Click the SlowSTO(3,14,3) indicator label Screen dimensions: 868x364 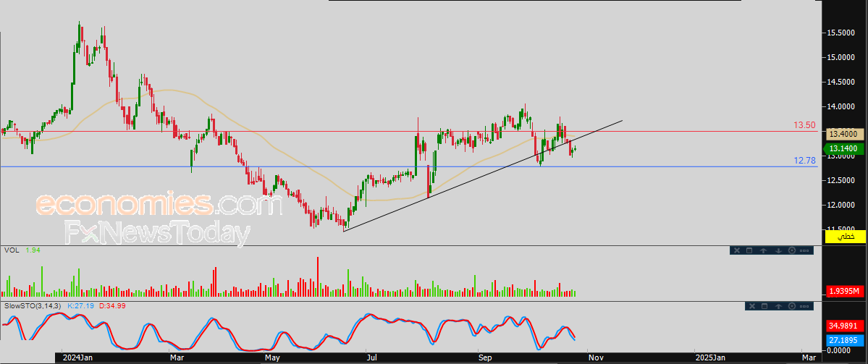[x=32, y=306]
